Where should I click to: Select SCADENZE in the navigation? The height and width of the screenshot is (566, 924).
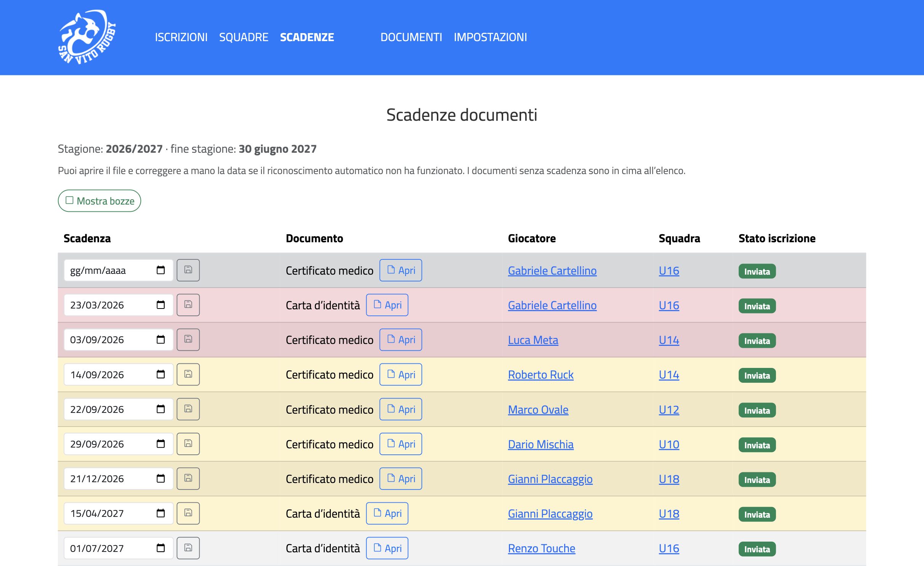(x=307, y=37)
